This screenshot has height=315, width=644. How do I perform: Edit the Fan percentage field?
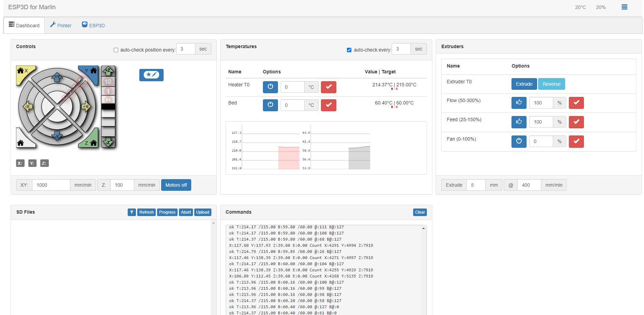pyautogui.click(x=541, y=141)
